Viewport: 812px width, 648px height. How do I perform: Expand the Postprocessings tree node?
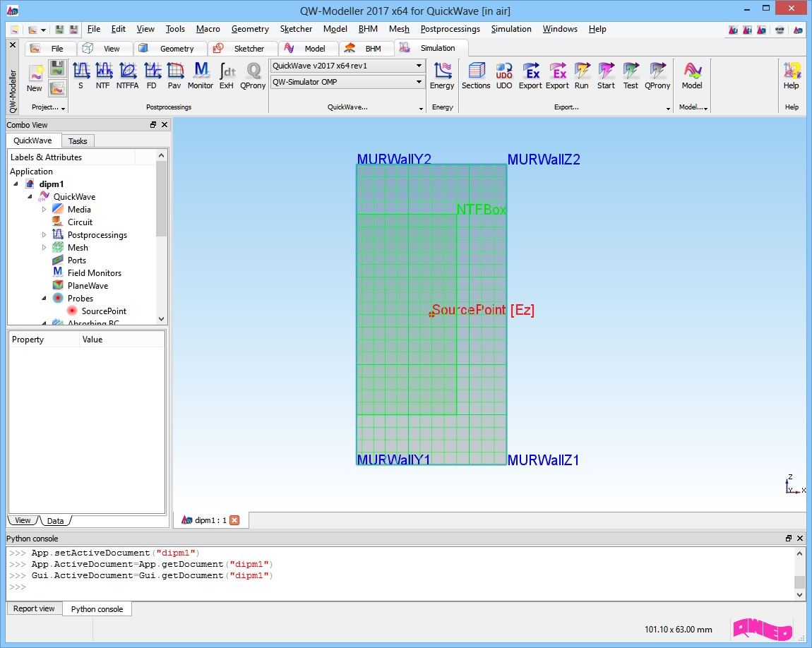[x=44, y=235]
